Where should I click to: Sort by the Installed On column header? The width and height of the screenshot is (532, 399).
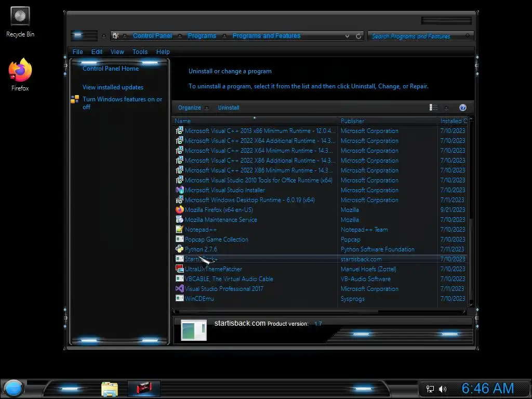click(x=453, y=121)
